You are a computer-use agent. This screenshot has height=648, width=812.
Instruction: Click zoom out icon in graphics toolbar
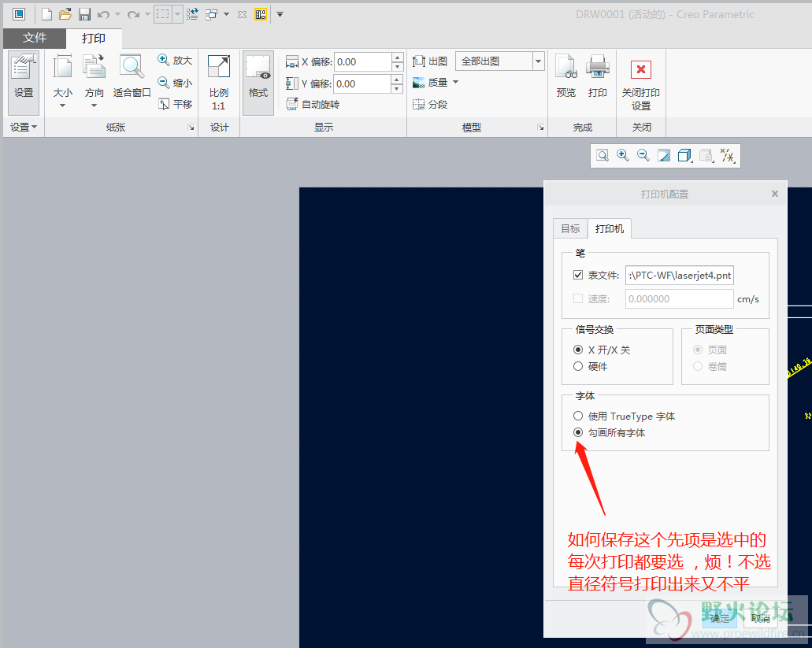(x=643, y=156)
